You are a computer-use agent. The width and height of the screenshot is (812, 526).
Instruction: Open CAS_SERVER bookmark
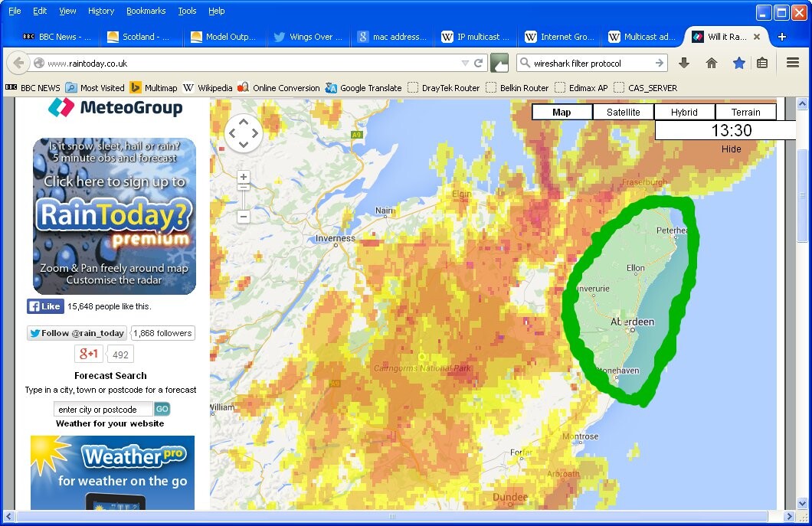pos(645,88)
